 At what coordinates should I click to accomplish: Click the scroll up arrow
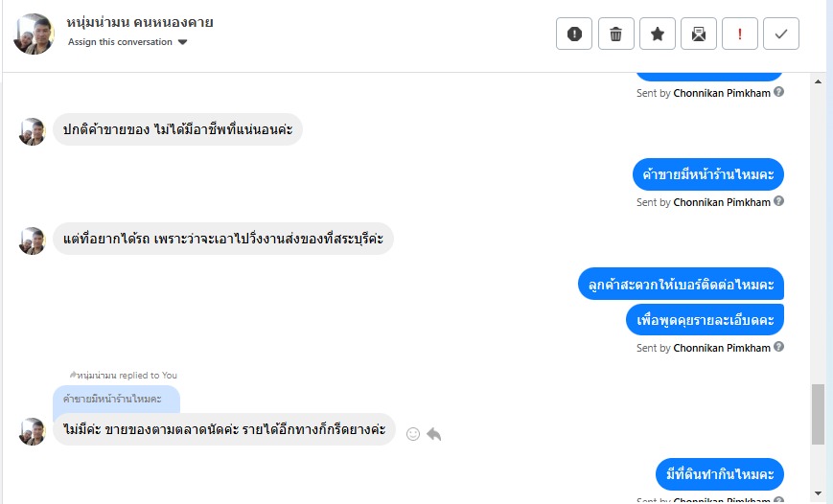pyautogui.click(x=818, y=82)
